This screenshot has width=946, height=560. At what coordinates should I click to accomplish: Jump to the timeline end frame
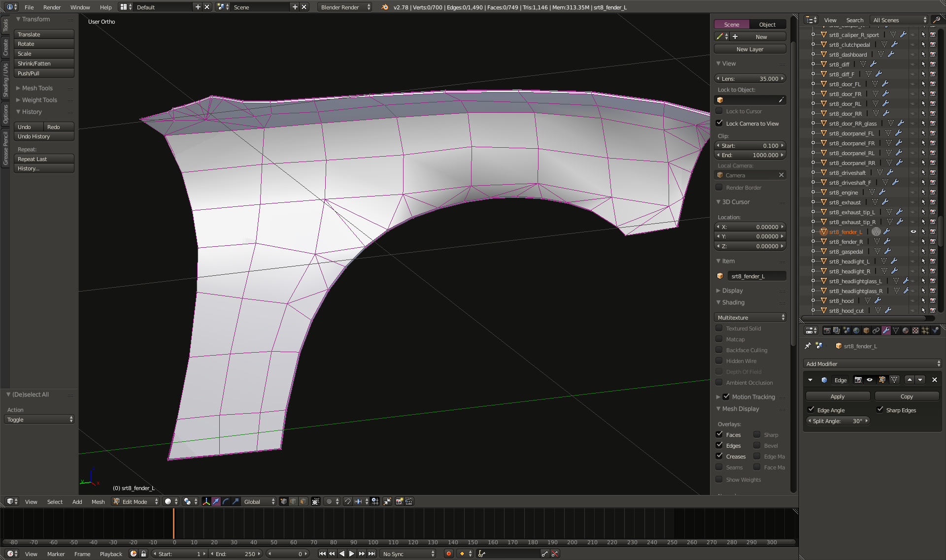click(372, 554)
